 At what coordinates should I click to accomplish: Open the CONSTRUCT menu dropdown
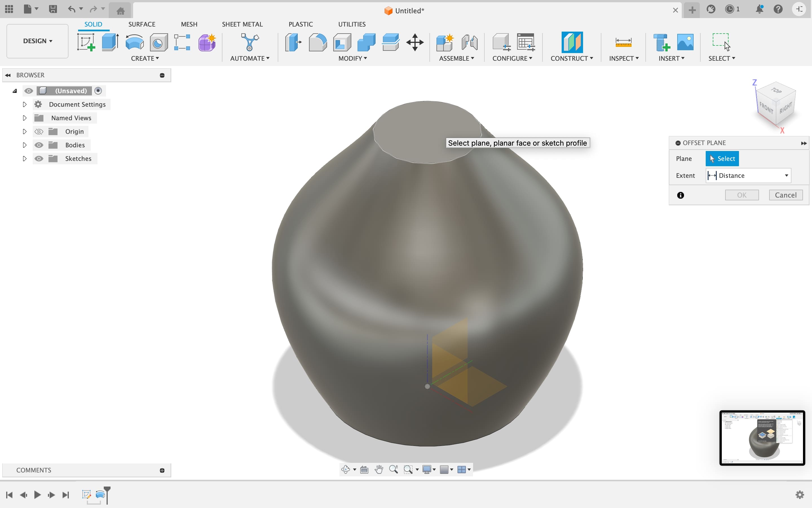pyautogui.click(x=572, y=58)
